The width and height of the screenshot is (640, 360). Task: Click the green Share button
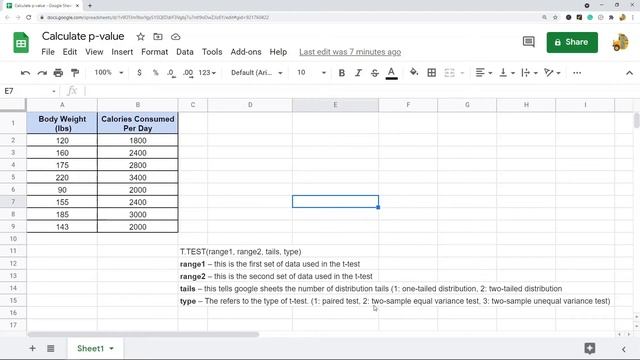pyautogui.click(x=572, y=42)
